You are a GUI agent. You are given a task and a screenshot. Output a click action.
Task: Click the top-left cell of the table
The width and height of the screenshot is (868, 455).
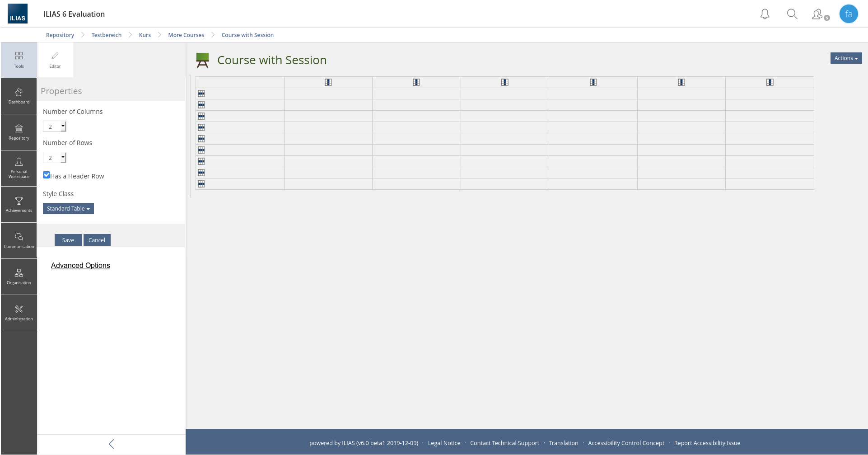(x=240, y=82)
